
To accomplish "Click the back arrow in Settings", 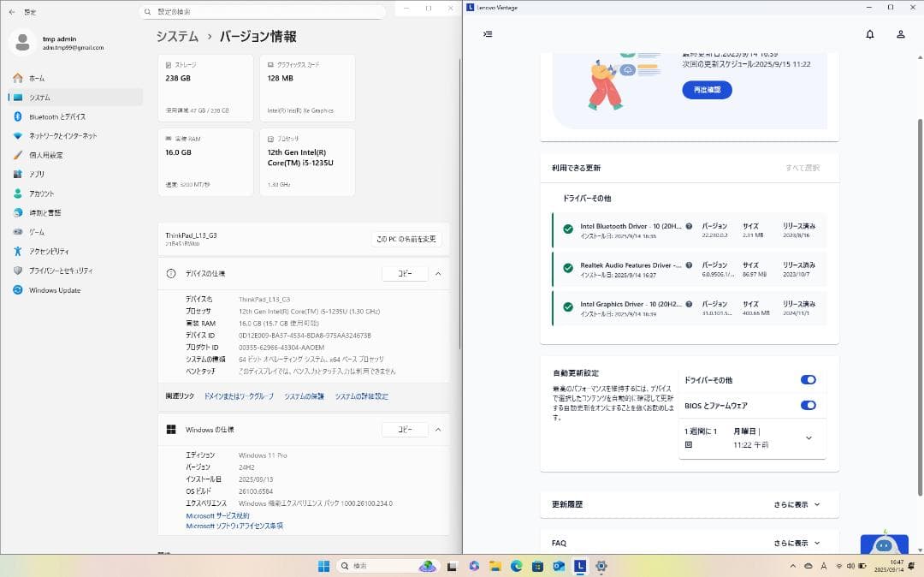I will point(10,11).
